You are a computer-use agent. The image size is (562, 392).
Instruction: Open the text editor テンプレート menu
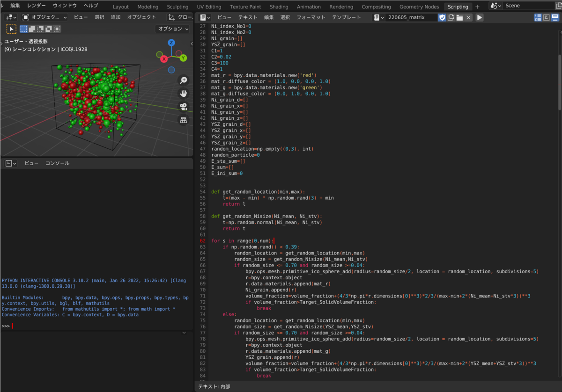tap(347, 17)
